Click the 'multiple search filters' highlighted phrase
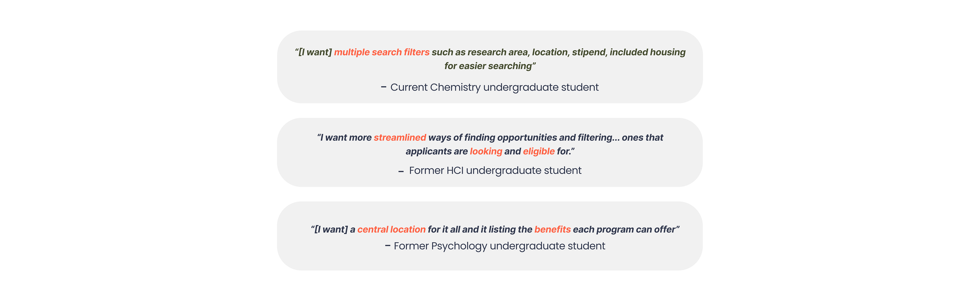Viewport: 980px width, 301px height. pyautogui.click(x=382, y=53)
